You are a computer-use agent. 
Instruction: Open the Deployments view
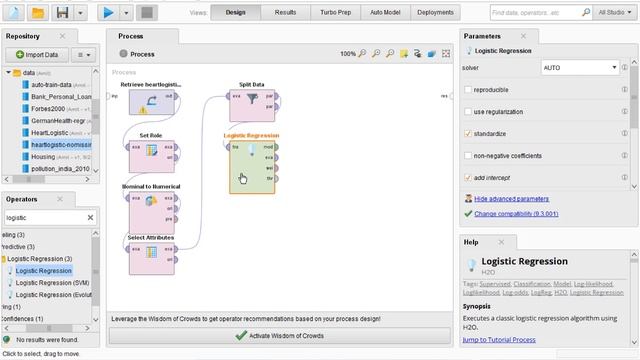(x=435, y=13)
